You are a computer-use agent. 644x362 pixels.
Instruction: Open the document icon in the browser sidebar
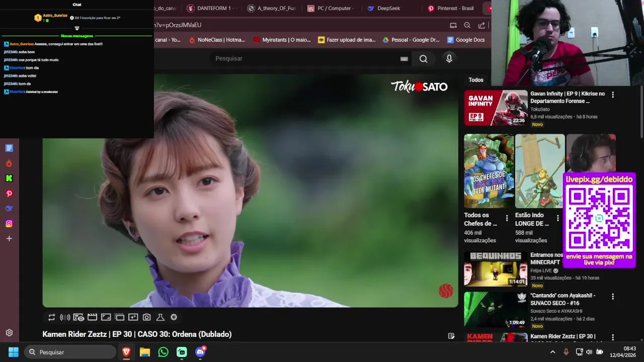click(x=9, y=148)
